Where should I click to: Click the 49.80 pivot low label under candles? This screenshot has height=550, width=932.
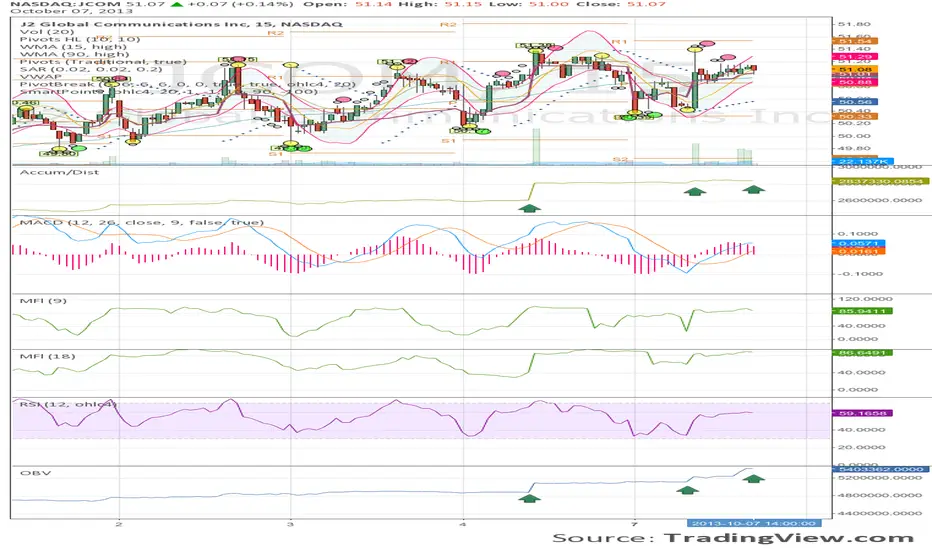coord(59,154)
